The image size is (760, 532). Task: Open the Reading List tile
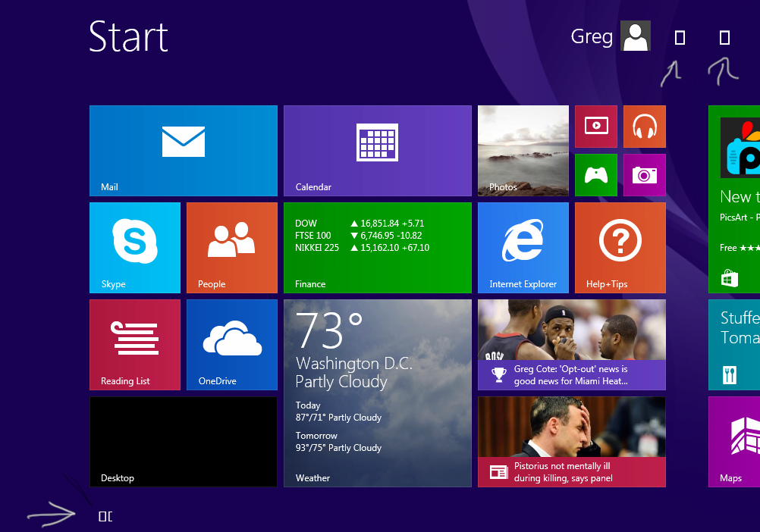[135, 345]
